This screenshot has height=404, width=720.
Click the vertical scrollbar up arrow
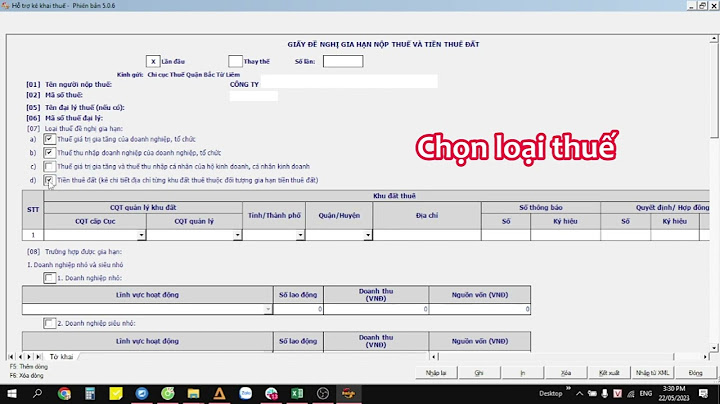click(x=714, y=39)
